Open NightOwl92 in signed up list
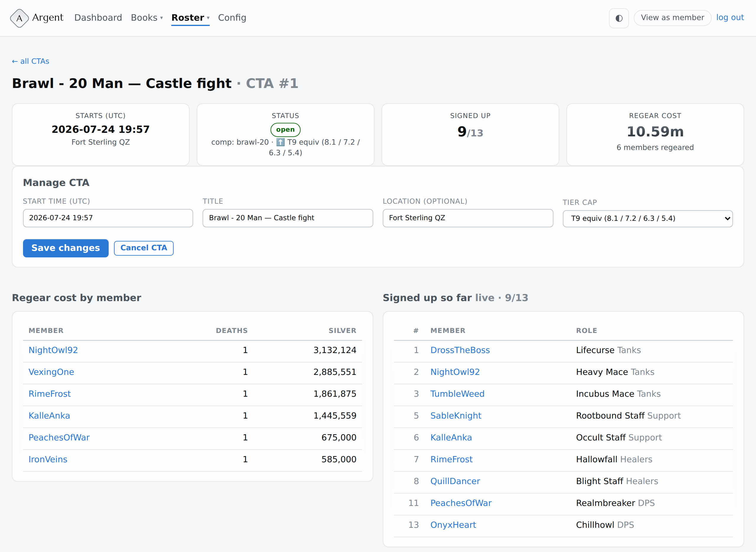Image resolution: width=756 pixels, height=552 pixels. click(455, 372)
